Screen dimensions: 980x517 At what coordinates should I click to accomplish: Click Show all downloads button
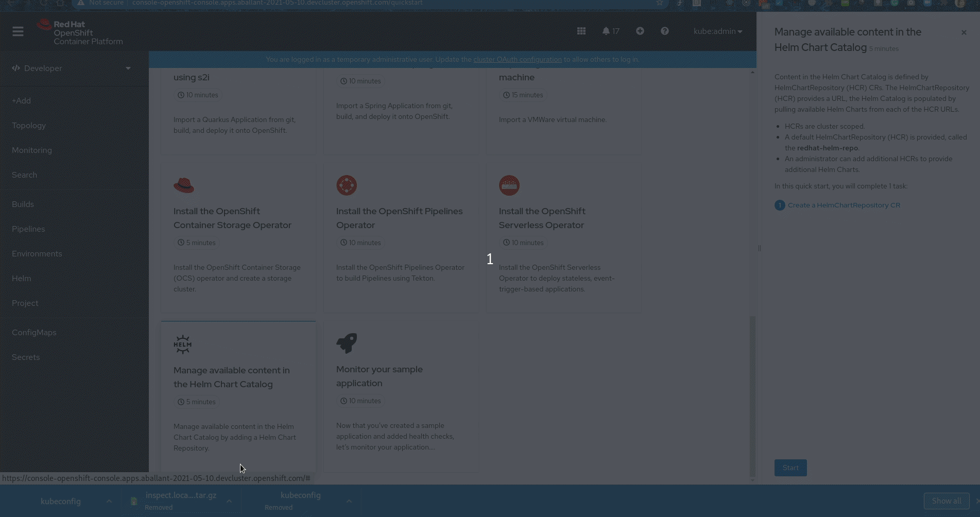pos(947,501)
